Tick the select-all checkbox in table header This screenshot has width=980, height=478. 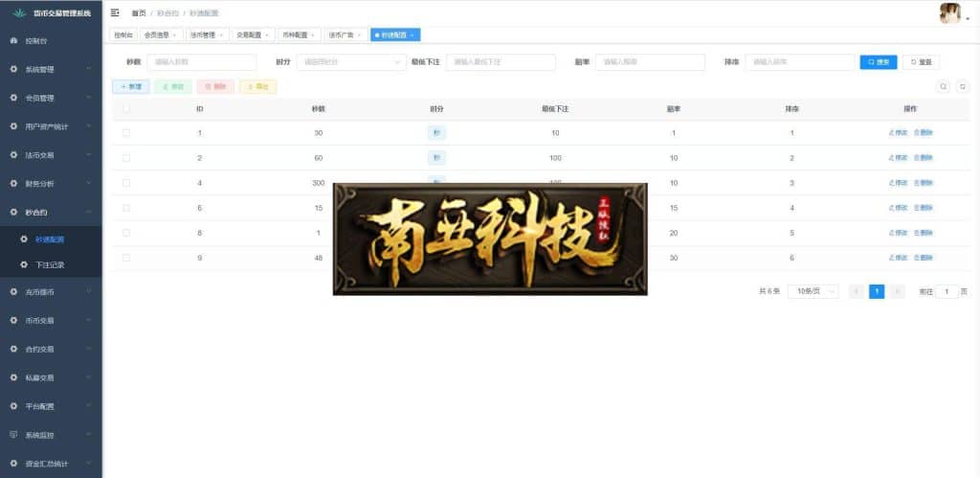click(x=126, y=109)
